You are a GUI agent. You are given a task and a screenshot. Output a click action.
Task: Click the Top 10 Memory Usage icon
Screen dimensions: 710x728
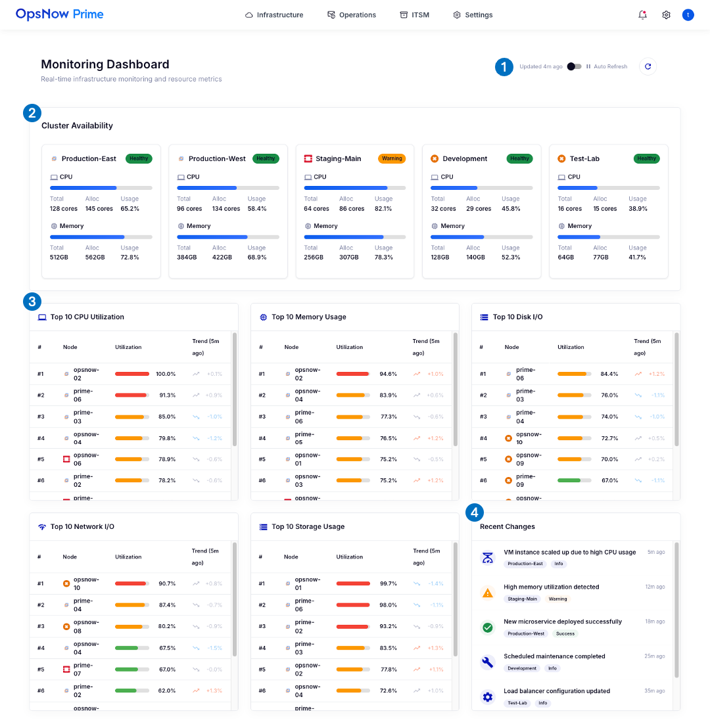pos(263,317)
